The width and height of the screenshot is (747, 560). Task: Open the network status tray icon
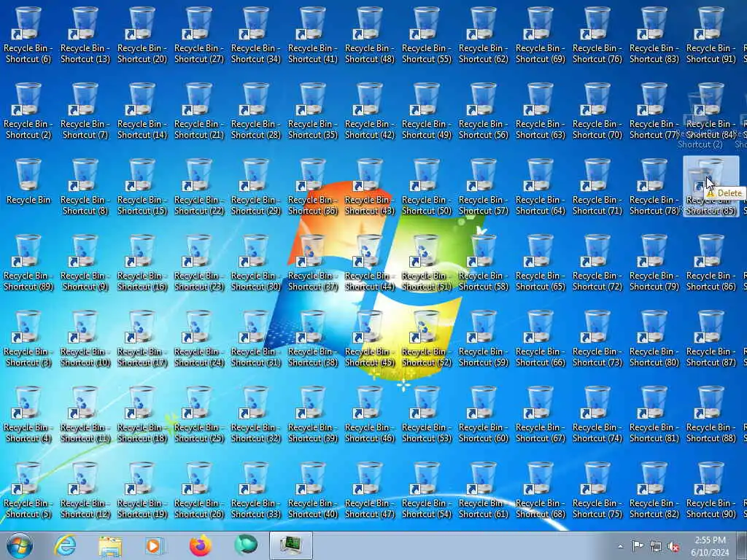pyautogui.click(x=656, y=547)
